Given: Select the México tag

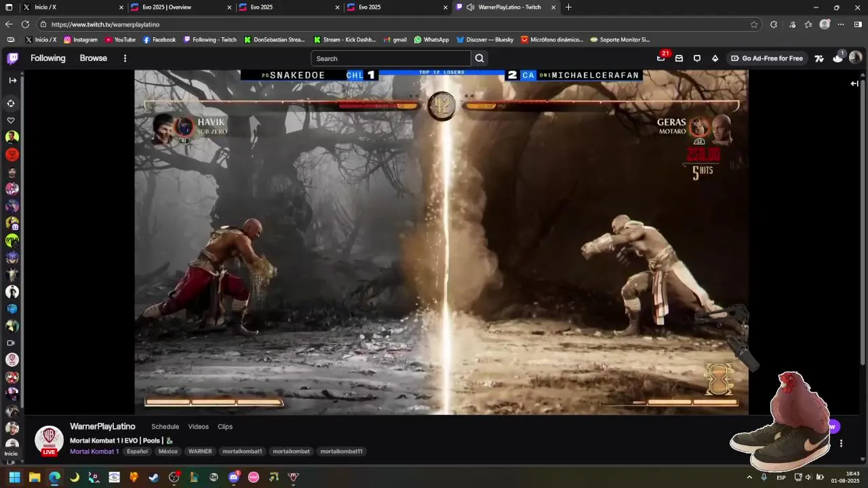Looking at the screenshot, I should [x=167, y=451].
